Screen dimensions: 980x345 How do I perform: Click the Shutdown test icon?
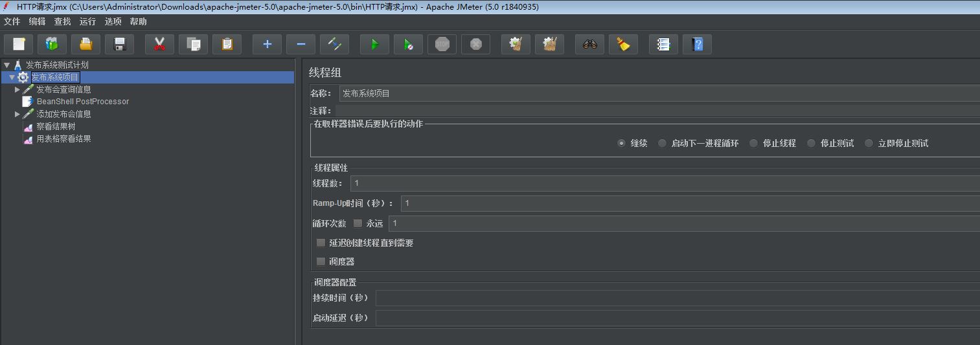(x=475, y=44)
